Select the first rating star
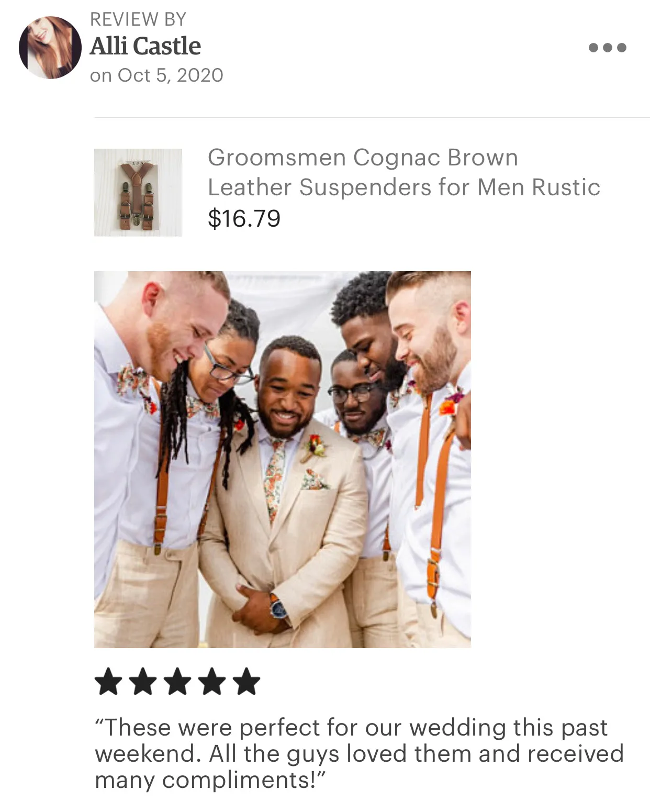The width and height of the screenshot is (650, 812). pos(108,681)
